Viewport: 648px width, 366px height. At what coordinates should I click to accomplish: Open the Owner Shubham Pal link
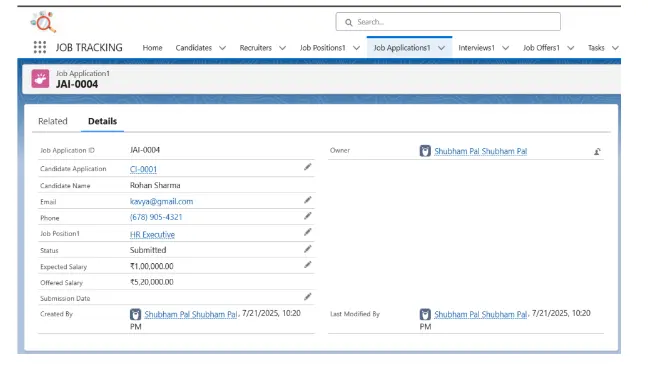pos(481,151)
